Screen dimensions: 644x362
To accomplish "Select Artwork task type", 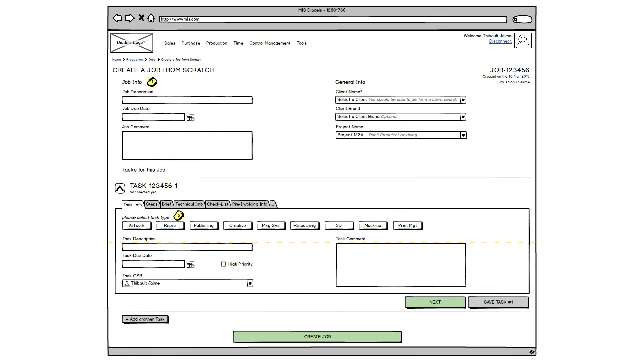I will pyautogui.click(x=137, y=226).
